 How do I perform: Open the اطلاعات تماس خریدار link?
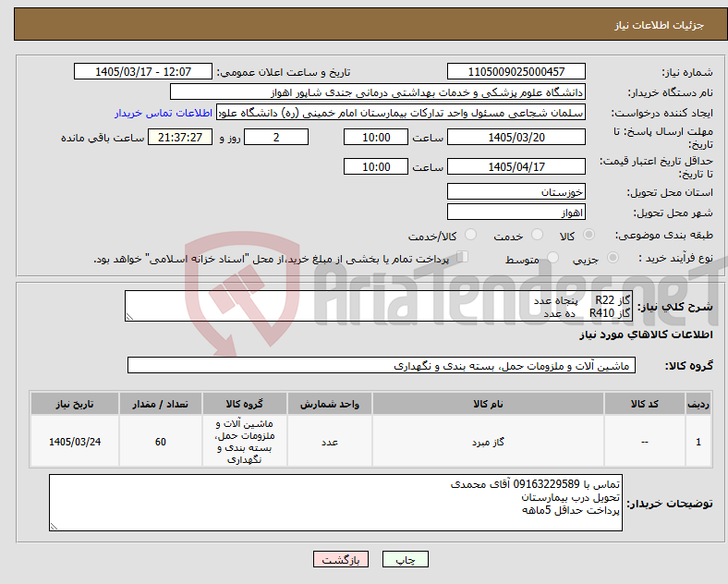pyautogui.click(x=164, y=113)
